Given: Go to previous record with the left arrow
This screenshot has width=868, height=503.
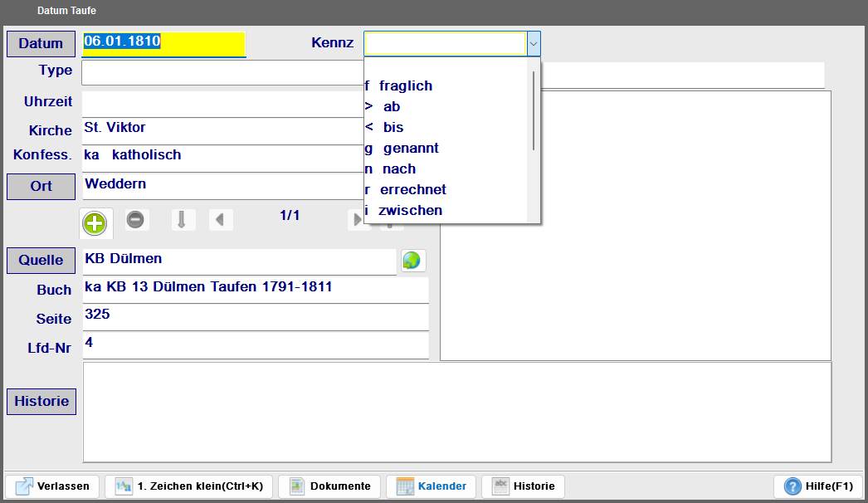Looking at the screenshot, I should tap(221, 219).
